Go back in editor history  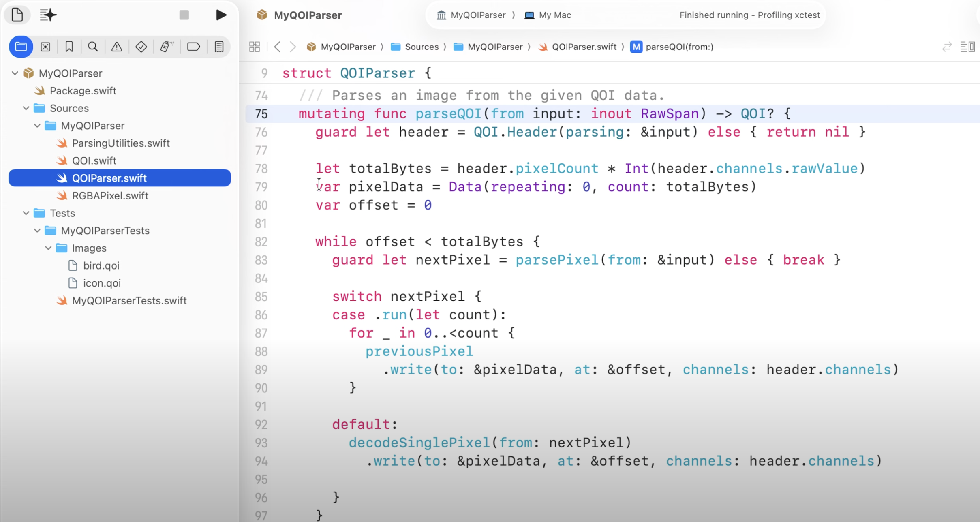point(277,47)
